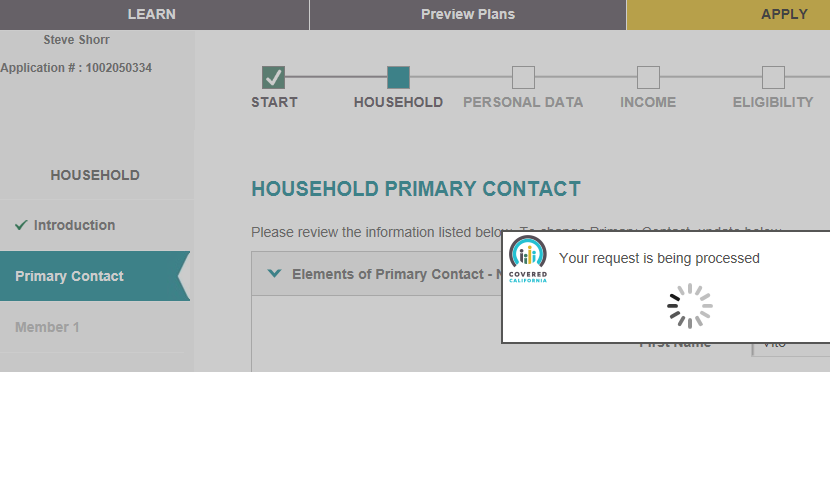The width and height of the screenshot is (830, 480).
Task: Open the Introduction sidebar item
Action: [74, 225]
